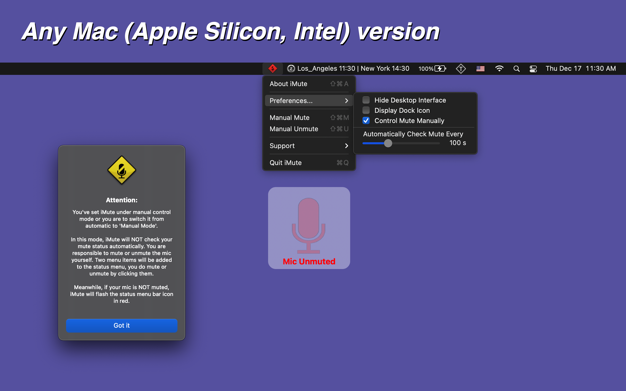Click the Check Mute interval slider knob
Viewport: 626px width, 391px height.
click(388, 143)
